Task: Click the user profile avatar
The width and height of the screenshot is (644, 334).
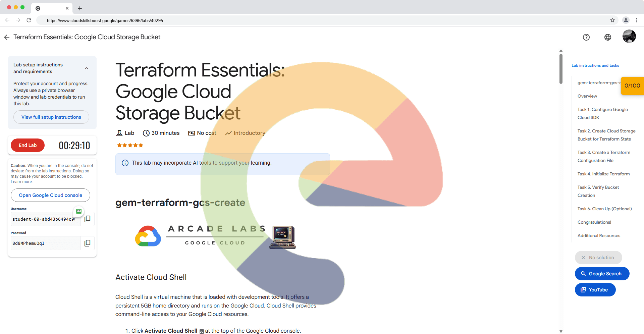Action: coord(629,37)
